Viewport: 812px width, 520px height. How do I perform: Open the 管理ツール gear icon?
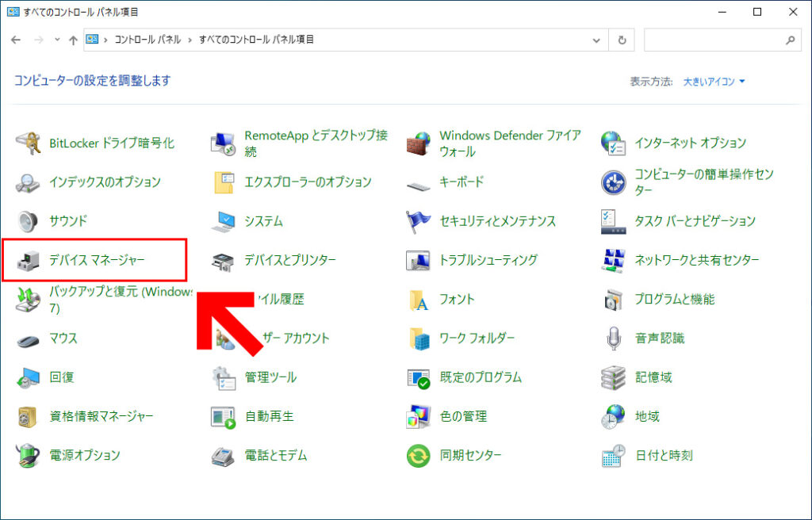[223, 378]
